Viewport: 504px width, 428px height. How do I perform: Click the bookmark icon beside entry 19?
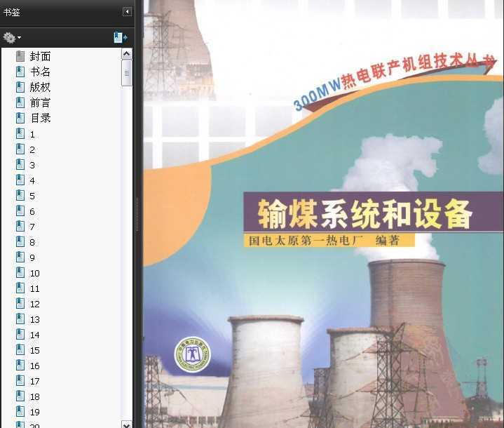pos(20,412)
